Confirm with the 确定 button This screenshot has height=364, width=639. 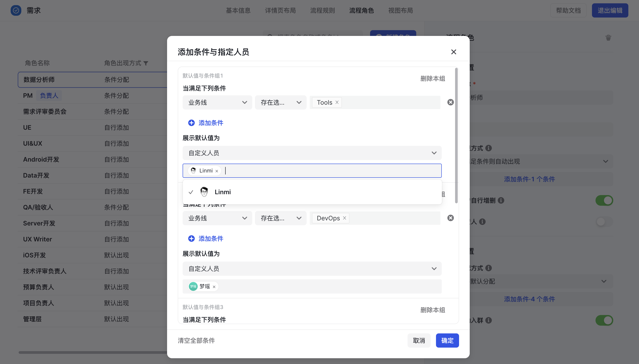point(447,341)
